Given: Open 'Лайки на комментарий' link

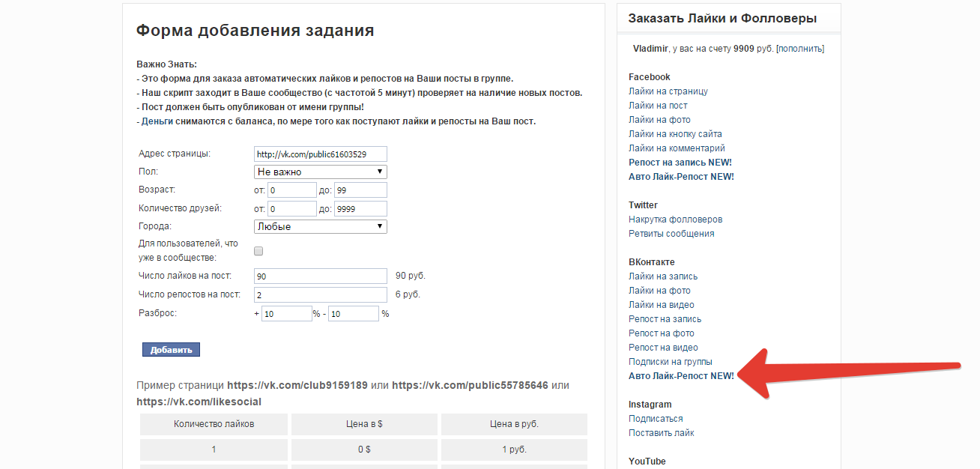Looking at the screenshot, I should [x=677, y=148].
